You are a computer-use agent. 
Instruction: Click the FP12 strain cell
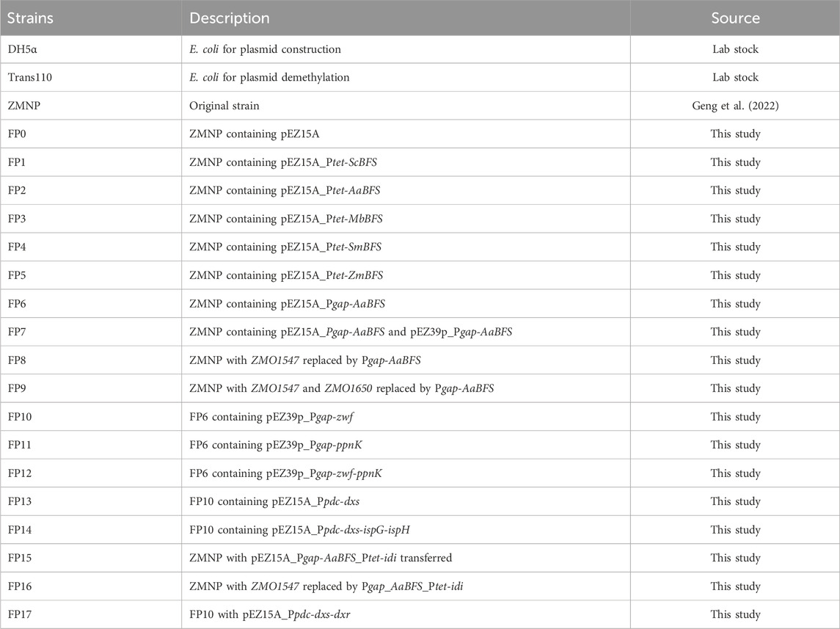click(x=90, y=473)
